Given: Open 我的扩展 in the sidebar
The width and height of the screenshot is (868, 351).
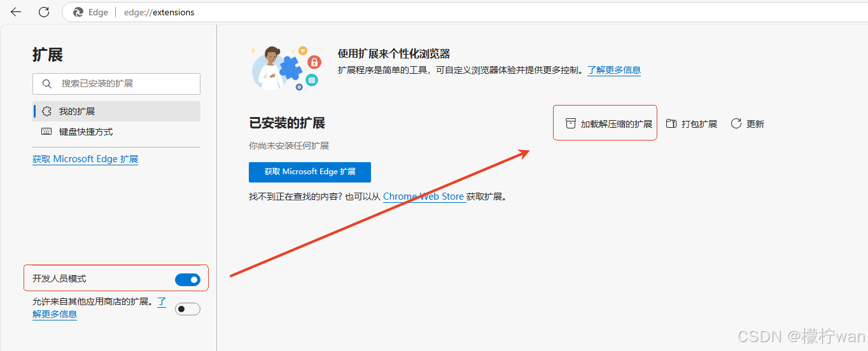Looking at the screenshot, I should click(116, 111).
